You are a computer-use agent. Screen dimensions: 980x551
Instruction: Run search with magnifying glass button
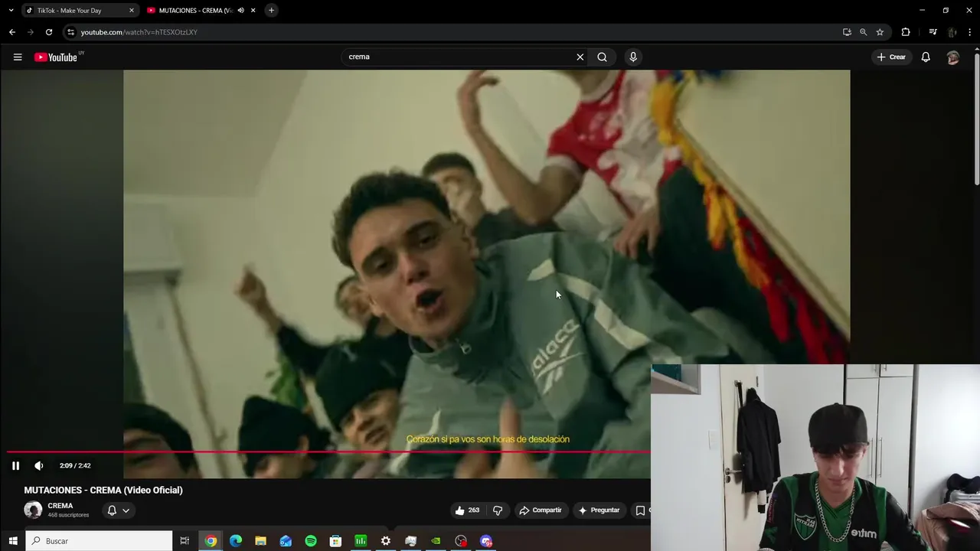tap(602, 57)
